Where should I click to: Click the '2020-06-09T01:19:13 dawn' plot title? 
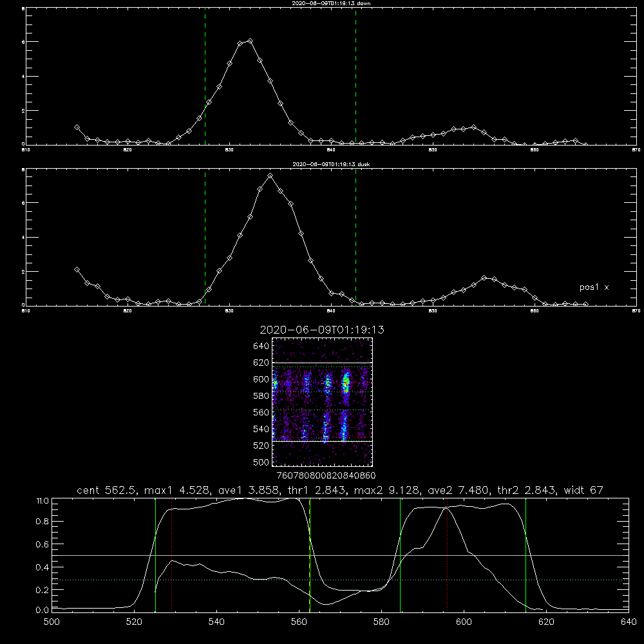tap(331, 3)
